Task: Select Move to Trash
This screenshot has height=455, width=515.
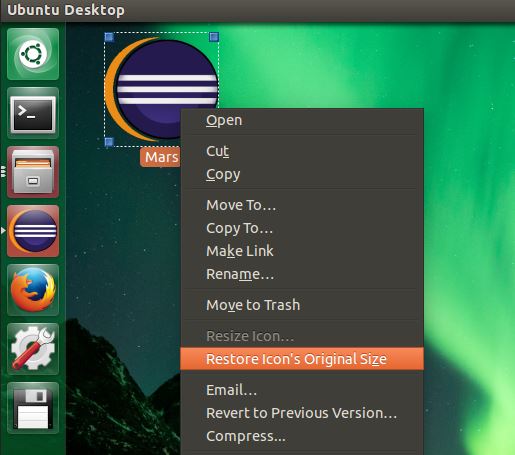Action: point(302,305)
